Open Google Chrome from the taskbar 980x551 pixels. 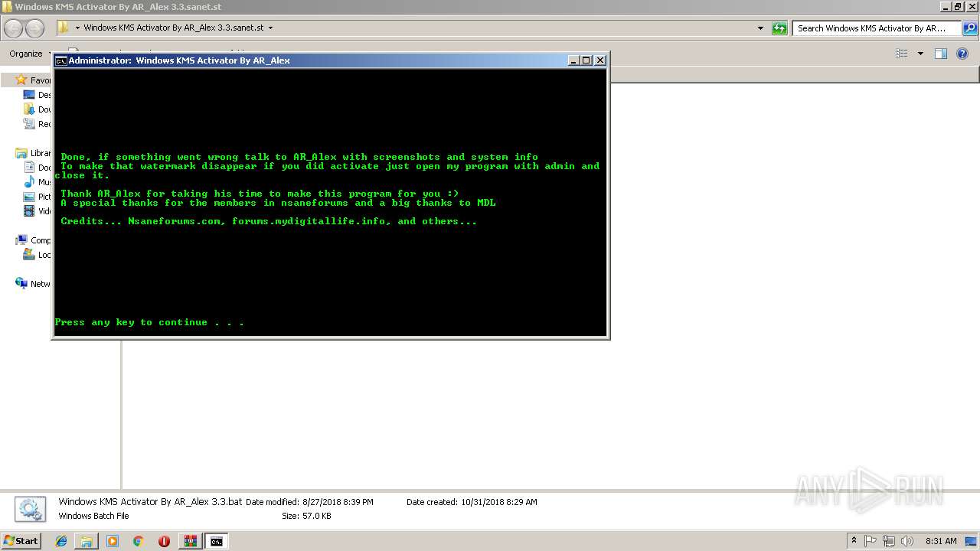coord(138,541)
